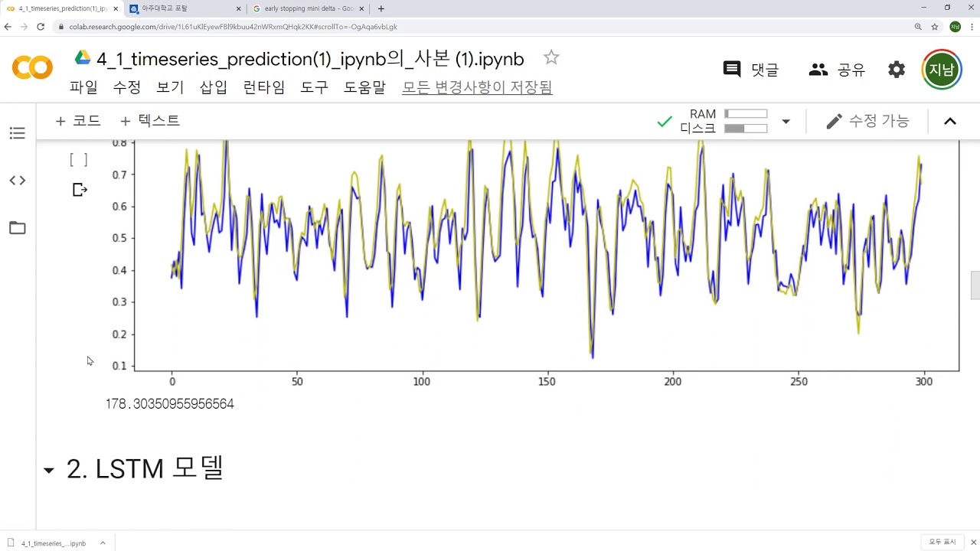Go back in the browser
This screenshot has width=980, height=551.
8,27
